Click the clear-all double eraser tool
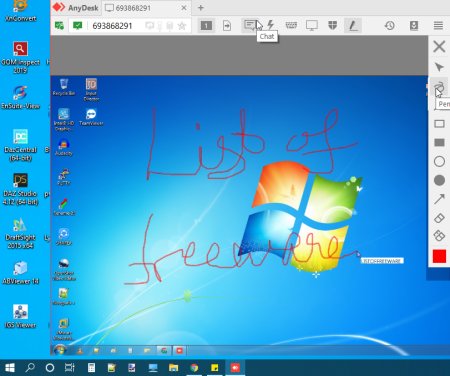Viewport: 450px width, 376px height. 439,236
